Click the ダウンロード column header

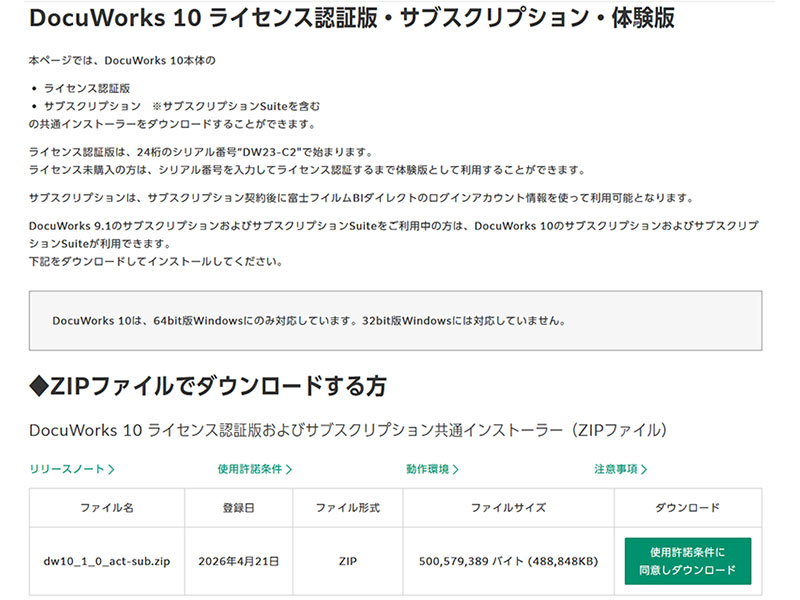click(x=688, y=508)
